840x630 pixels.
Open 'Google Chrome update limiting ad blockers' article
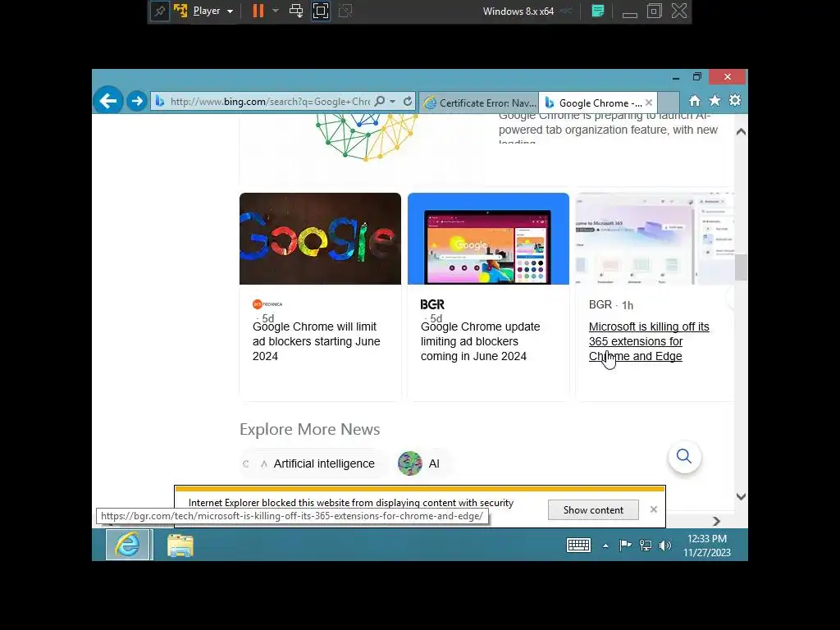coord(480,341)
